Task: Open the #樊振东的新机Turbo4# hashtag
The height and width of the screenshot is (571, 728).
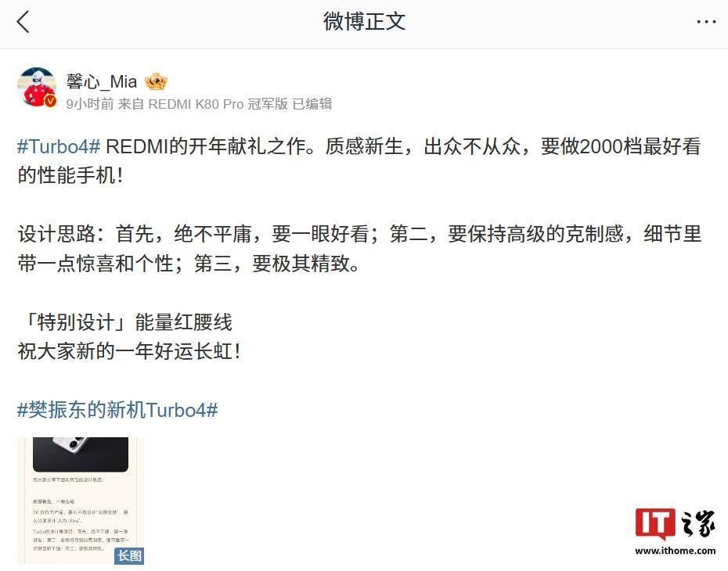Action: [117, 410]
